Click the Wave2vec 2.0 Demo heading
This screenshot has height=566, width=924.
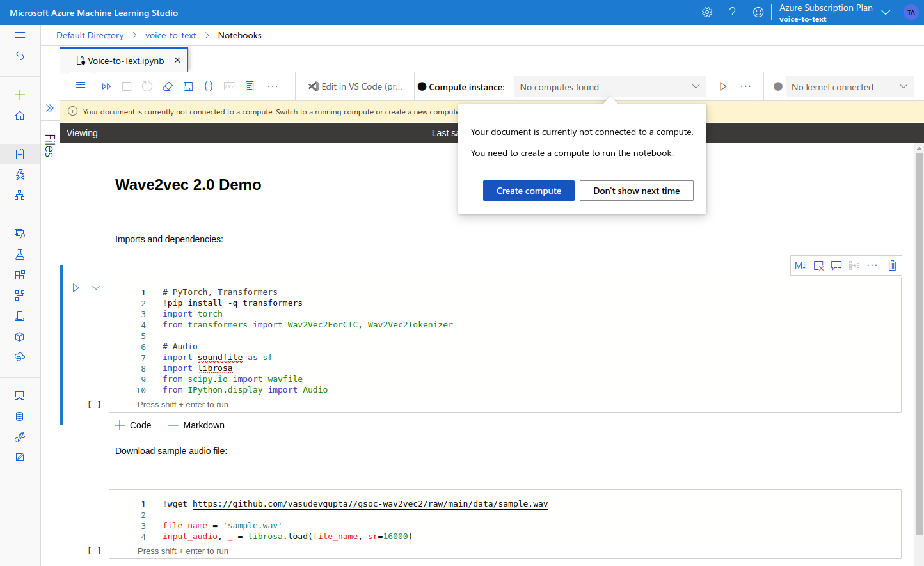(188, 185)
